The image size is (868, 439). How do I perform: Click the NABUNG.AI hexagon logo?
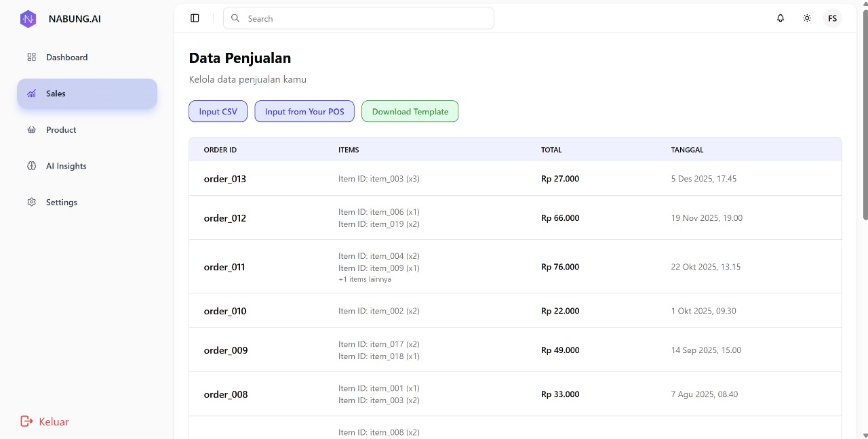(x=28, y=19)
